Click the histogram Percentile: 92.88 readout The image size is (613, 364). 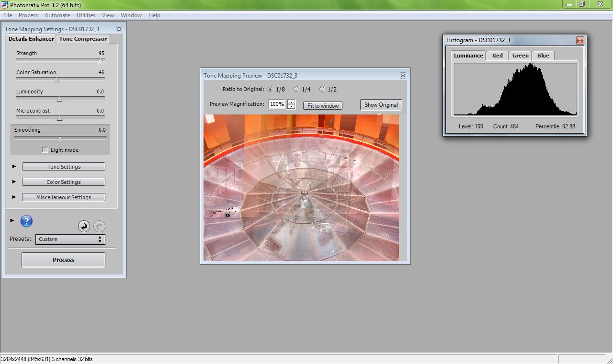point(555,126)
